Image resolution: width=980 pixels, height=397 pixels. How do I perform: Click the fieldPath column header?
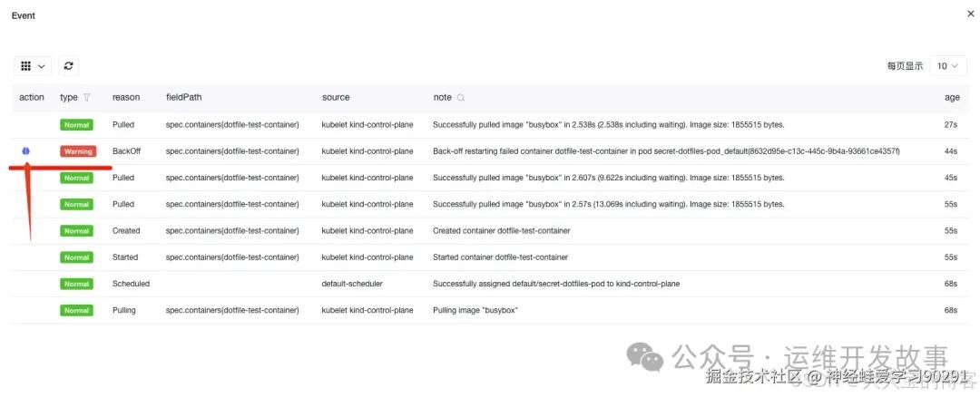pyautogui.click(x=183, y=97)
